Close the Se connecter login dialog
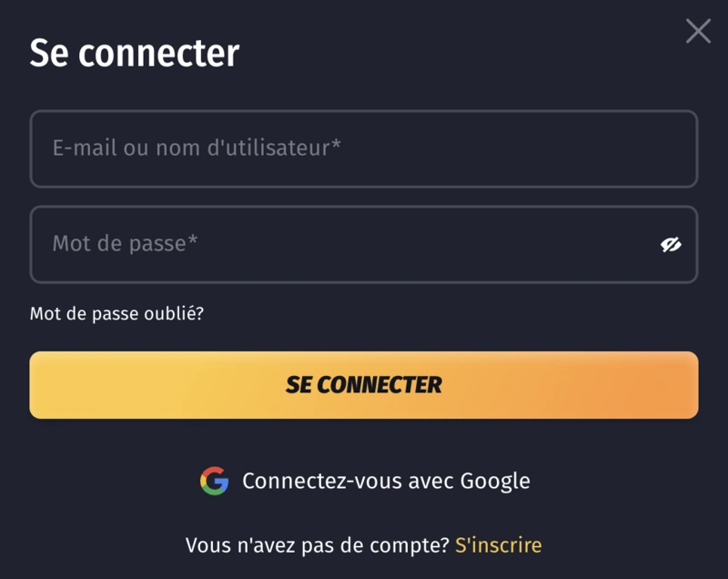 [698, 31]
